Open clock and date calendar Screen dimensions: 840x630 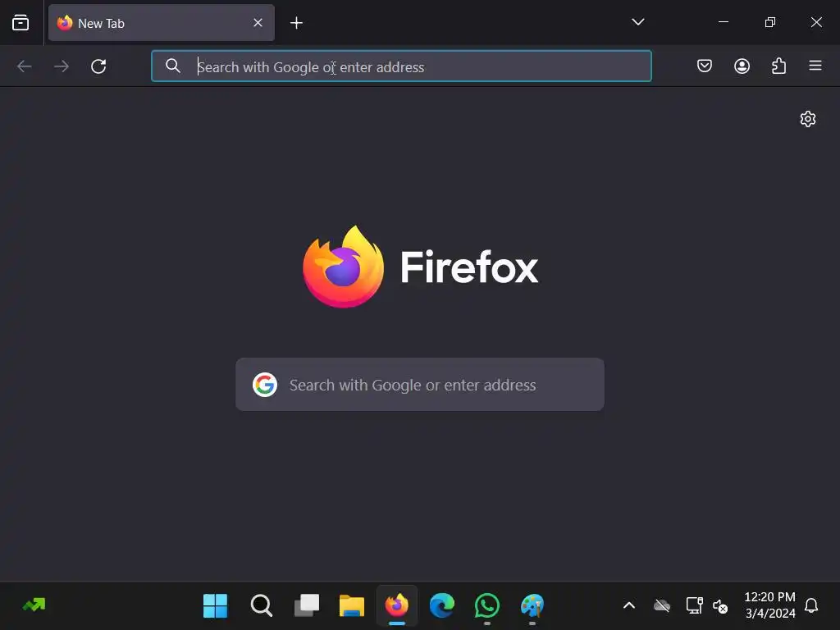(x=769, y=605)
